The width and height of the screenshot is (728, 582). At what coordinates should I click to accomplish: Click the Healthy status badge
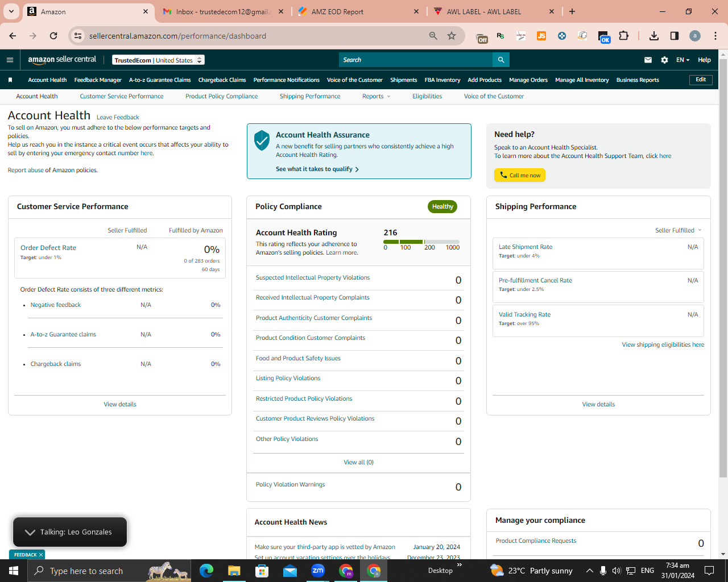pos(442,207)
